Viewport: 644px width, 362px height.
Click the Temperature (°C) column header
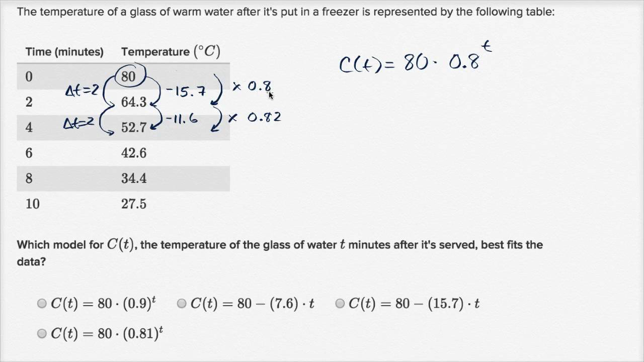(171, 51)
